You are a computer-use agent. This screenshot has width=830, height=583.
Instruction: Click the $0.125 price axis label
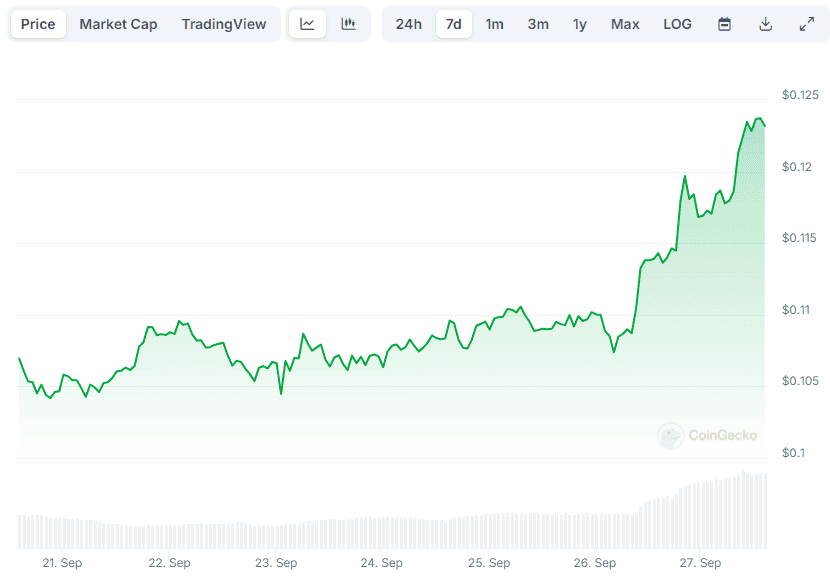800,95
